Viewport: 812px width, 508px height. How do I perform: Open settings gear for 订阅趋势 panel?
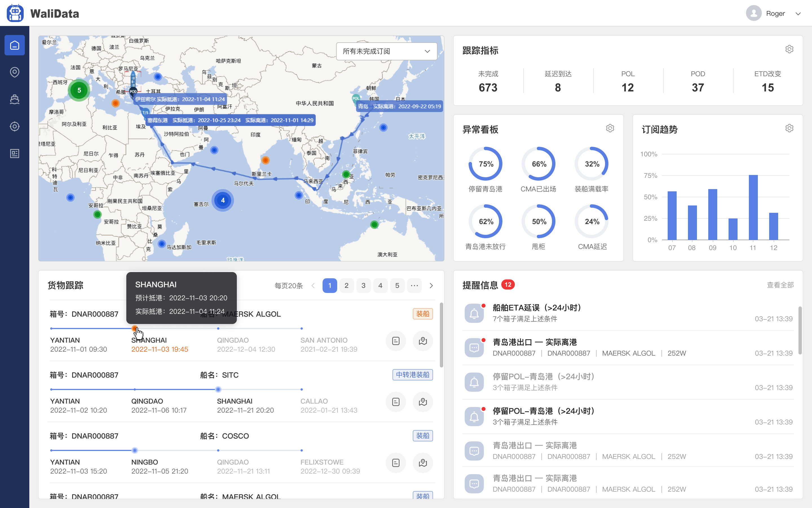pyautogui.click(x=789, y=128)
